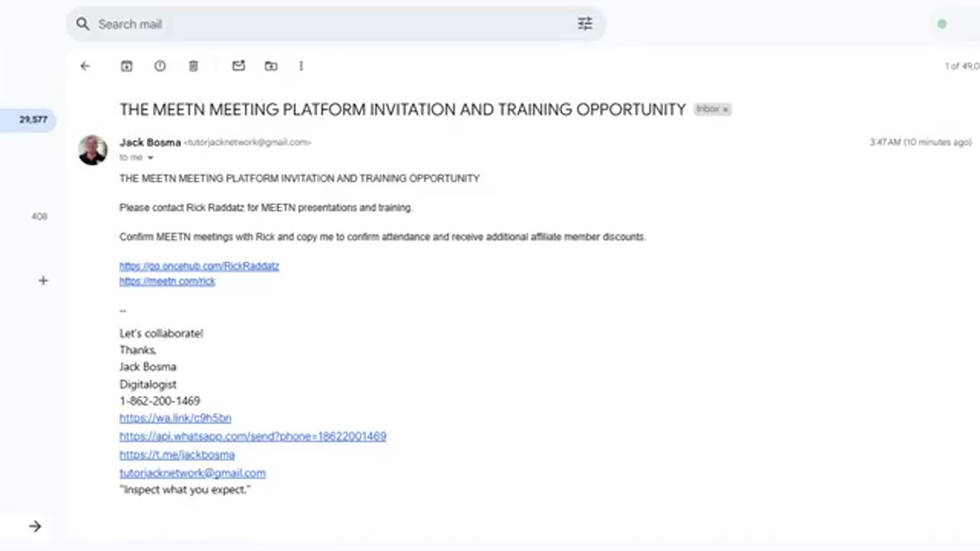This screenshot has width=980, height=551.
Task: Click in the Search mail field
Action: pos(335,24)
